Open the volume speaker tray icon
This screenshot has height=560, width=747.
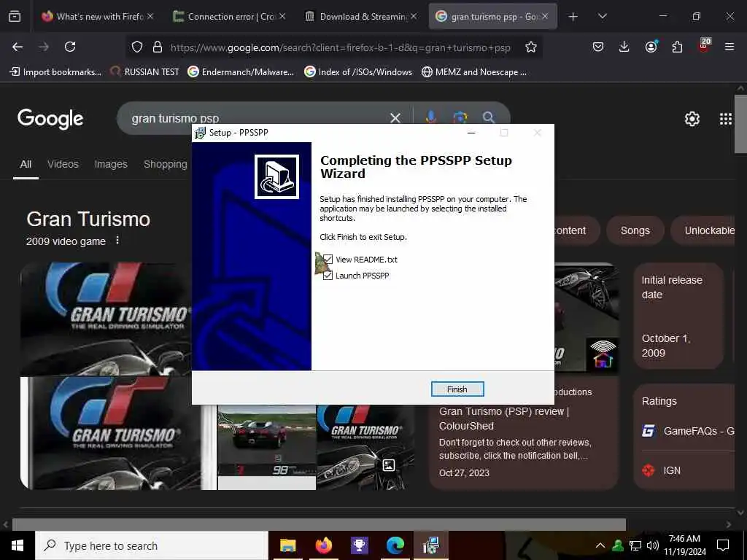[x=652, y=545]
